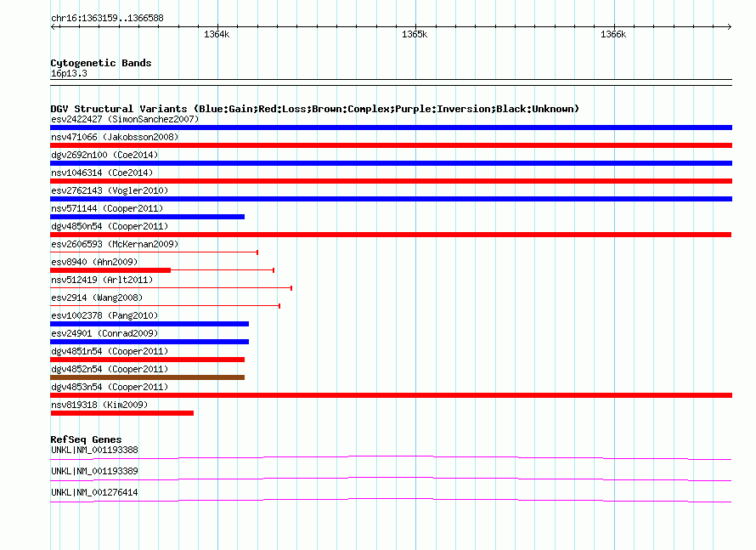Screen dimensions: 756x550
Task: Click the 1365k position on the ruler
Action: [x=415, y=34]
